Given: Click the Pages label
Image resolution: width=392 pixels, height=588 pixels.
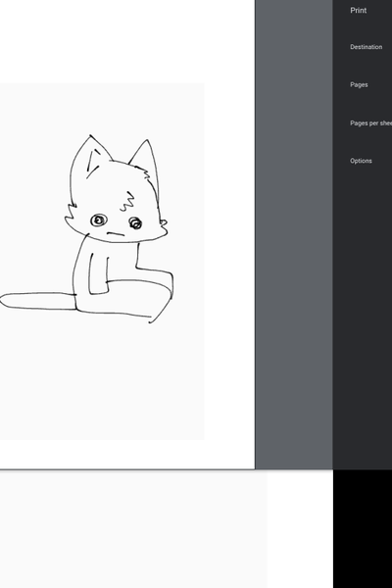Looking at the screenshot, I should pos(359,84).
